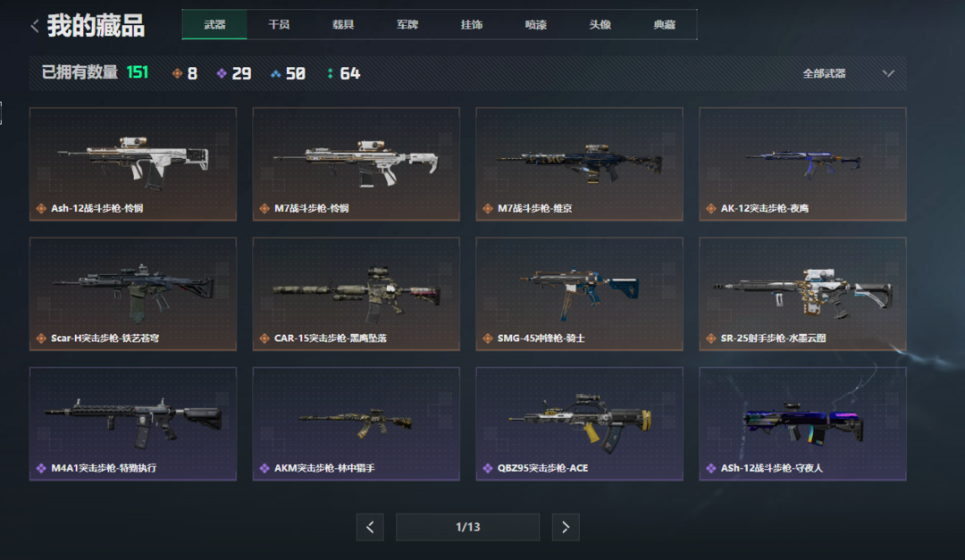Click the purple rarity diamond icon showing 29
This screenshot has height=560, width=965.
(222, 74)
